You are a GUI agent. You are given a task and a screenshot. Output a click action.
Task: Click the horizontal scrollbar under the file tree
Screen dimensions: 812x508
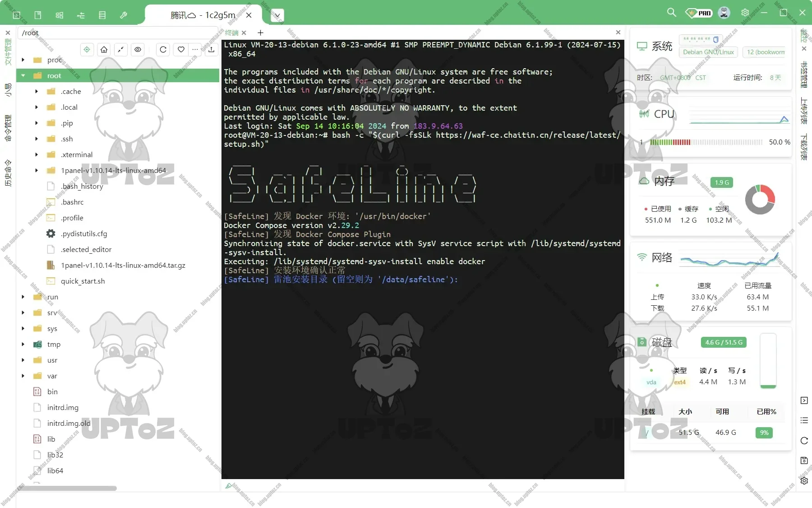pos(67,488)
